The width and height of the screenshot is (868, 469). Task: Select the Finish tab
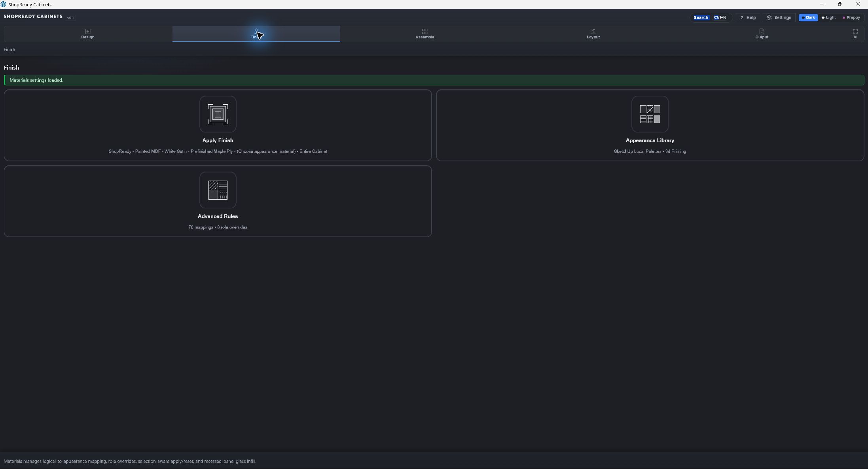[256, 34]
